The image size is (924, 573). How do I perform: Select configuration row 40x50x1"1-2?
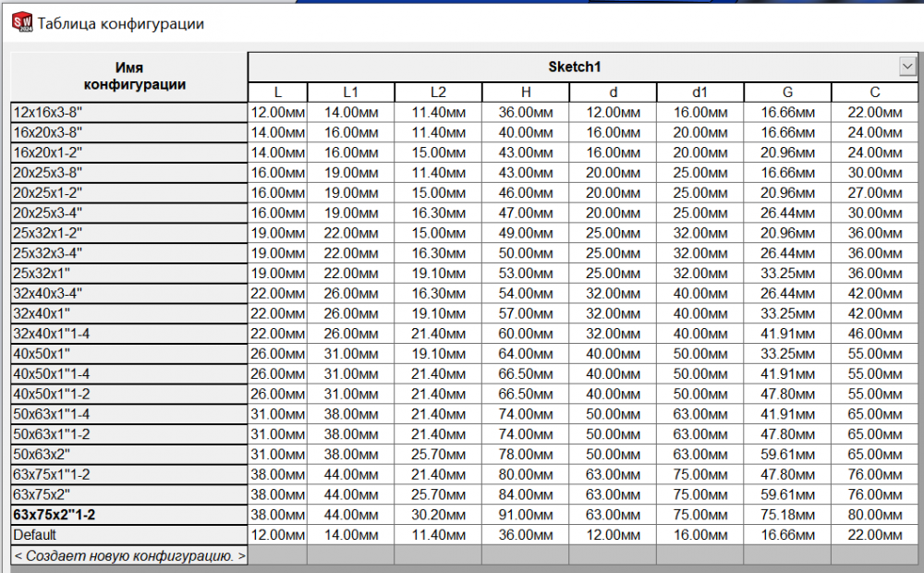129,394
